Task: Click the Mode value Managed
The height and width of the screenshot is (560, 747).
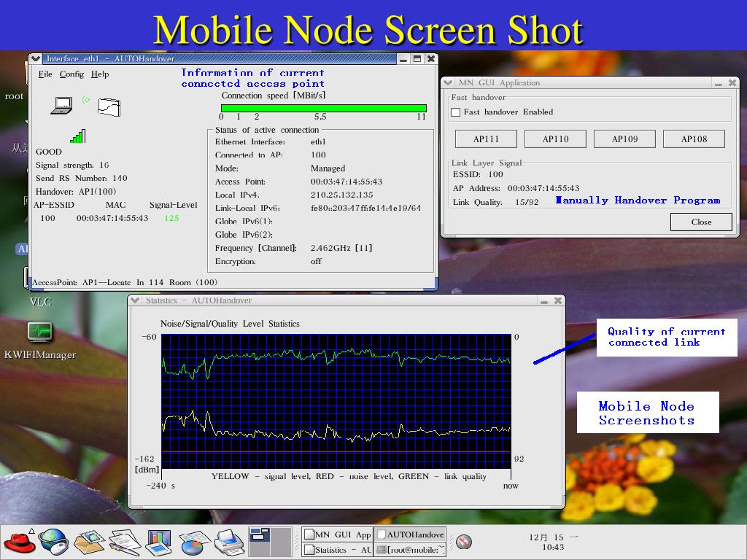Action: click(328, 168)
